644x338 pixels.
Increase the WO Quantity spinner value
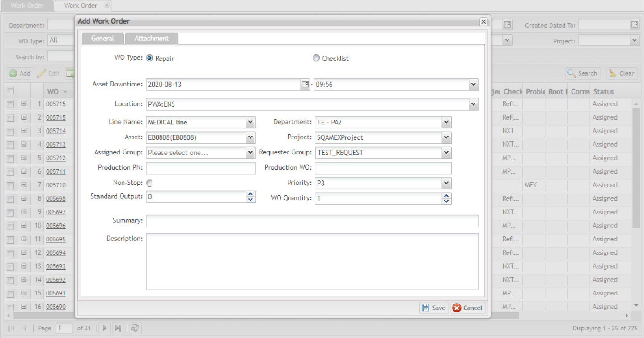pos(446,195)
